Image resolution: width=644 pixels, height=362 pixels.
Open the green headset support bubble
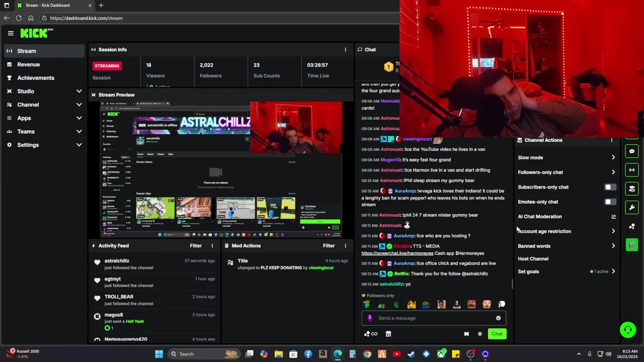tap(628, 330)
